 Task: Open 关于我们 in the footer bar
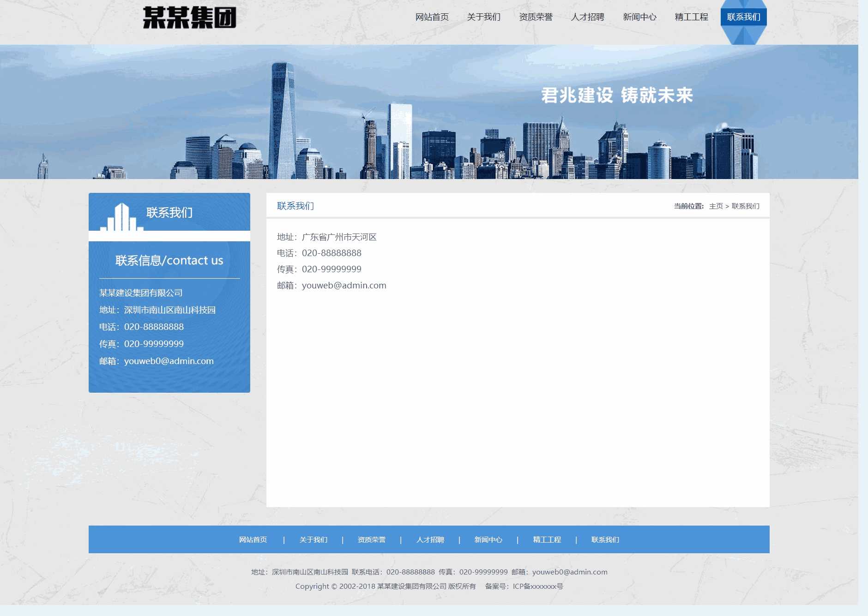[x=313, y=540]
